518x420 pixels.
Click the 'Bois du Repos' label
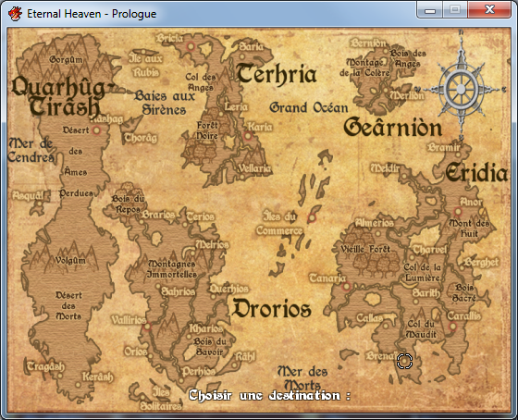(x=129, y=204)
